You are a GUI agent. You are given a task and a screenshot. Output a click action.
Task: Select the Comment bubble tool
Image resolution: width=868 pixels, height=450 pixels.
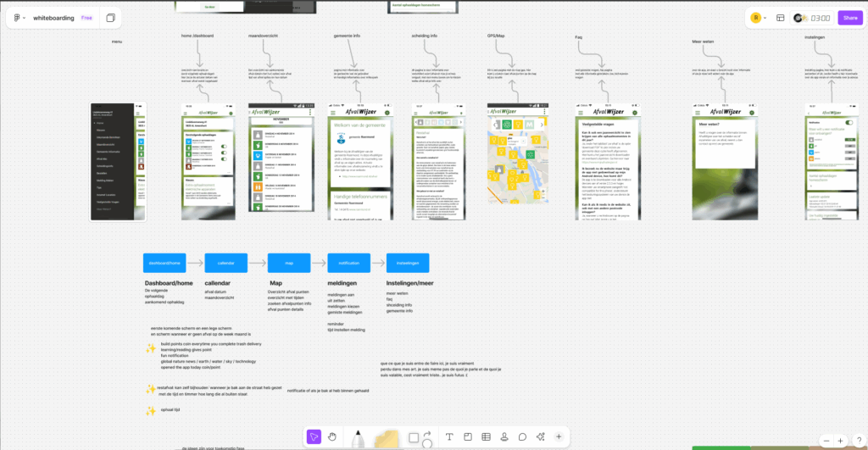click(x=522, y=436)
